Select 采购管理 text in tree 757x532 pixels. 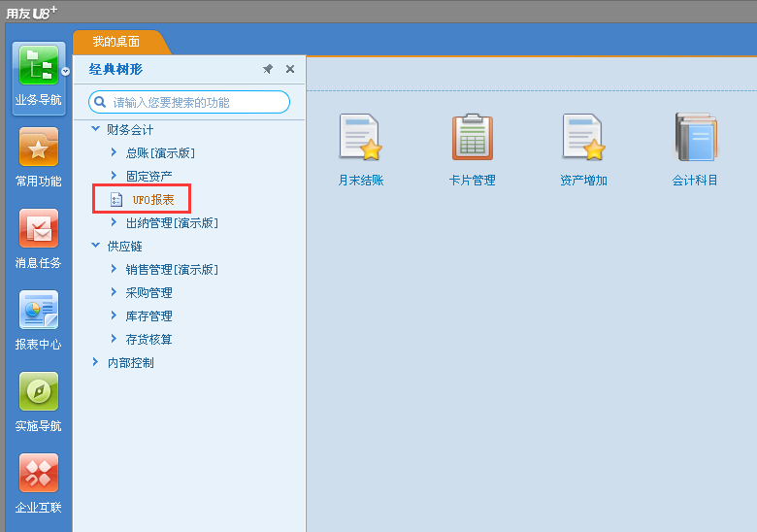pyautogui.click(x=149, y=292)
